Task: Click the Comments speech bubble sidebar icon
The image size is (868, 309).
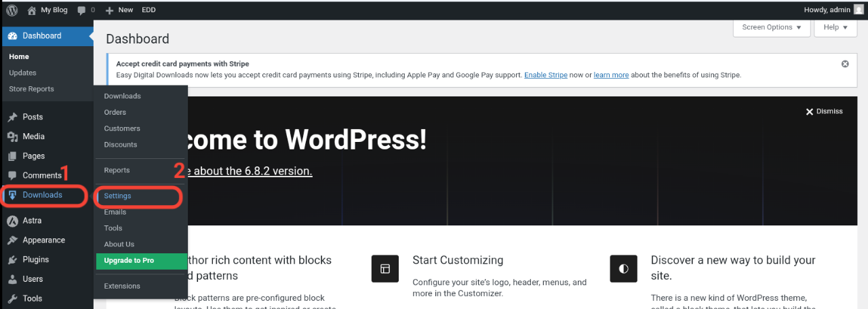Action: 12,175
